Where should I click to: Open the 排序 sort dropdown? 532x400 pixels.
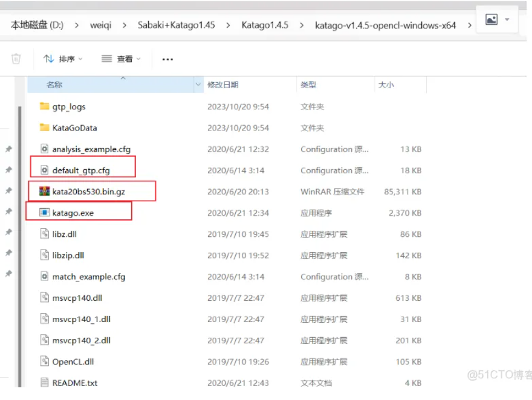[x=63, y=59]
